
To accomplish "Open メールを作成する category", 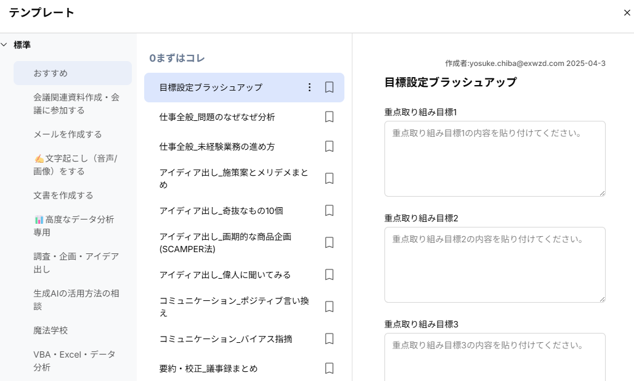I will coord(68,134).
